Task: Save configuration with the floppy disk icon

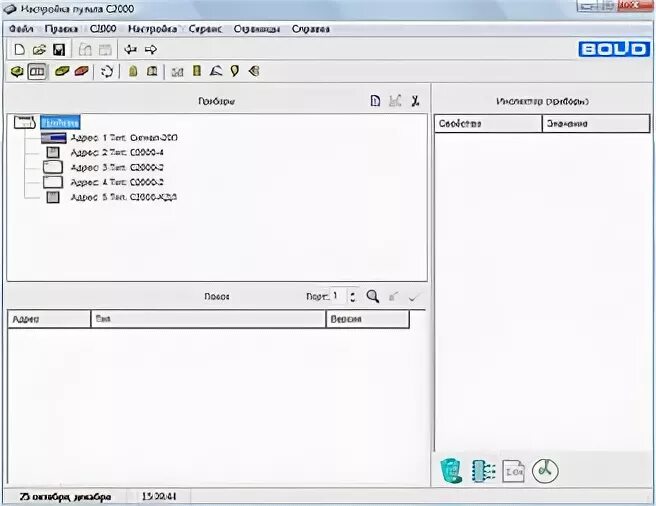Action: click(59, 50)
